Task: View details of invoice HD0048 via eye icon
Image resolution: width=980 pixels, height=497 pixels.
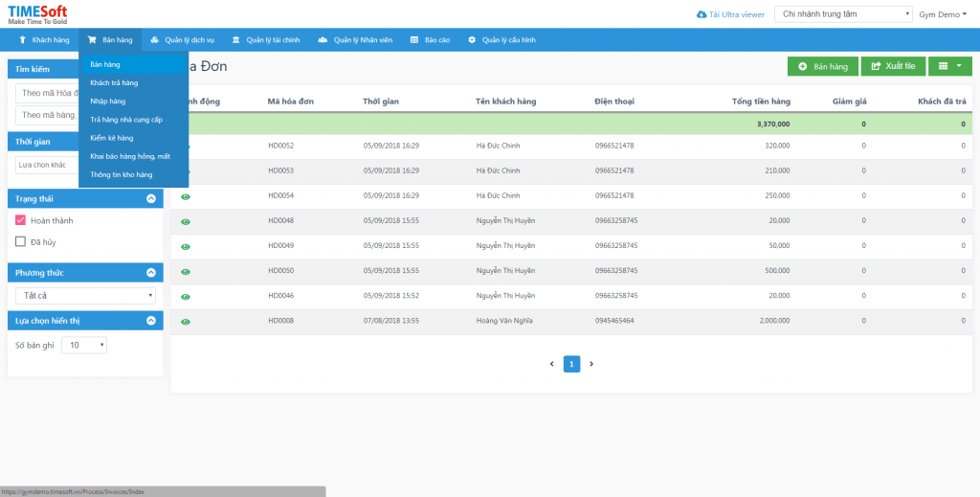Action: [186, 221]
